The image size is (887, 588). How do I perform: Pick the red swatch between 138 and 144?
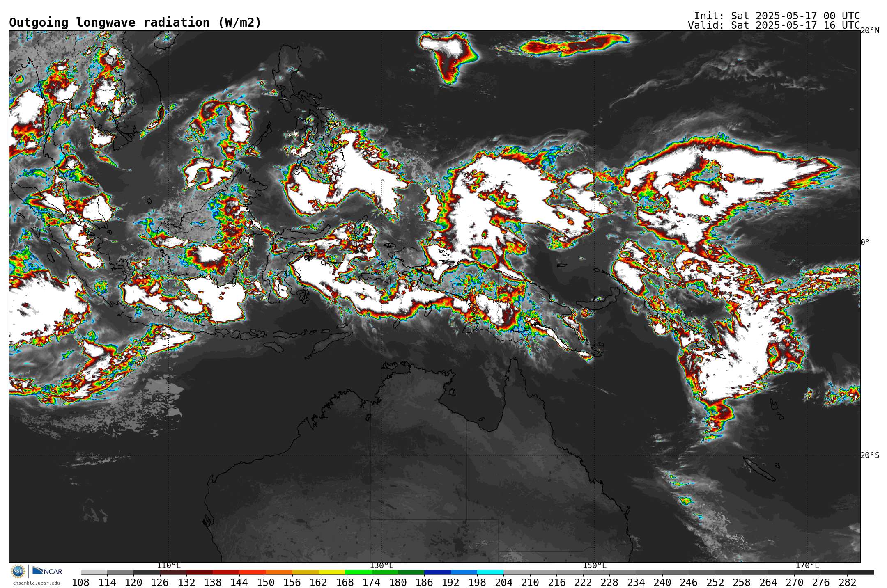(226, 572)
